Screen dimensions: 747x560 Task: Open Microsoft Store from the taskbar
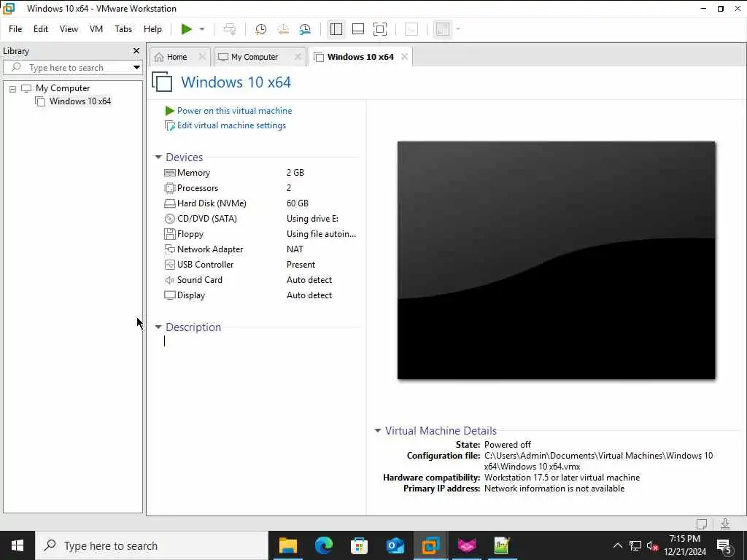click(359, 545)
